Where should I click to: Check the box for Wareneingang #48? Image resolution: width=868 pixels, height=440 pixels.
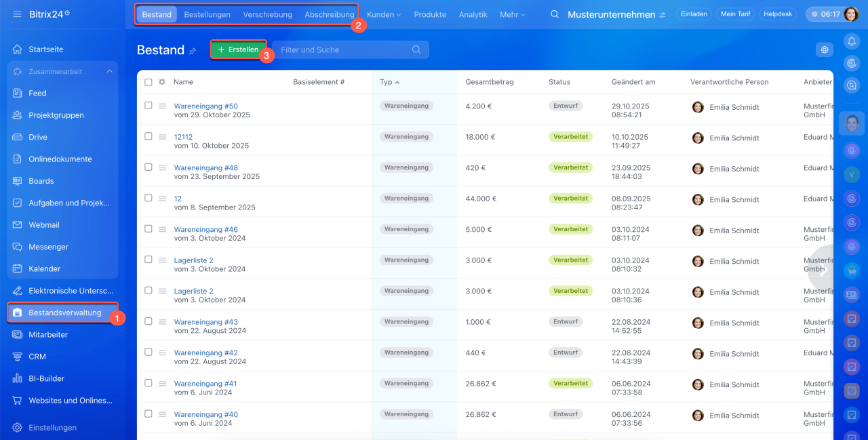(149, 167)
